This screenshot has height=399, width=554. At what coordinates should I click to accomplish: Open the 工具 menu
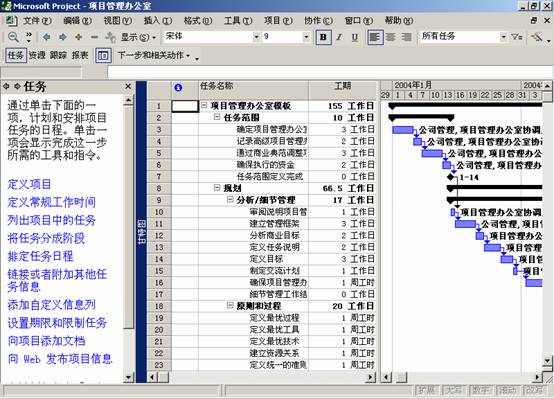click(238, 21)
